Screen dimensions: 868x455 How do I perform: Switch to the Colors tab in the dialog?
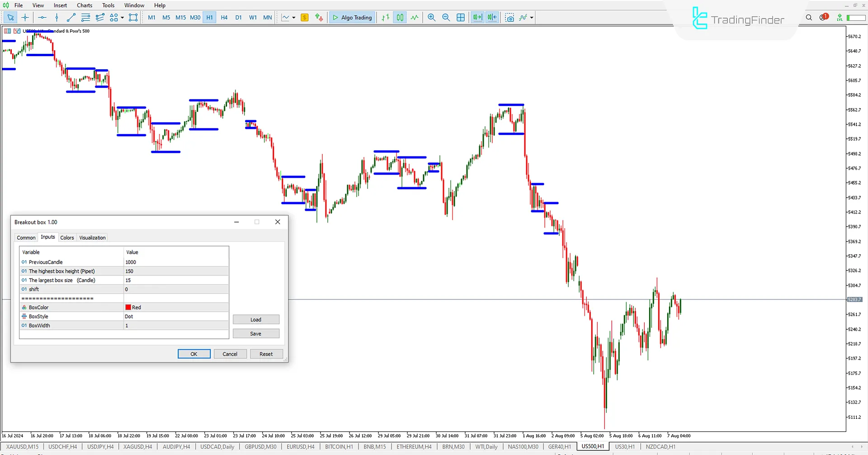[67, 237]
